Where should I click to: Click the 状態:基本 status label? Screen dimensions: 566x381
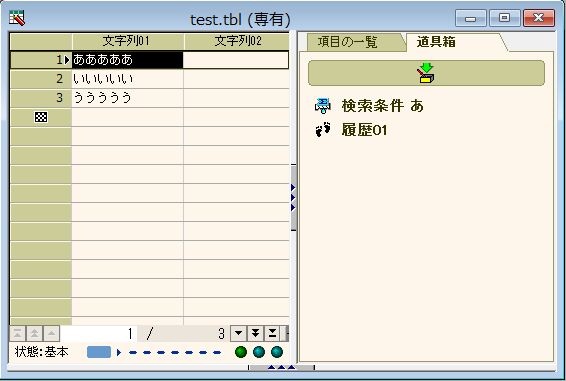(x=42, y=352)
